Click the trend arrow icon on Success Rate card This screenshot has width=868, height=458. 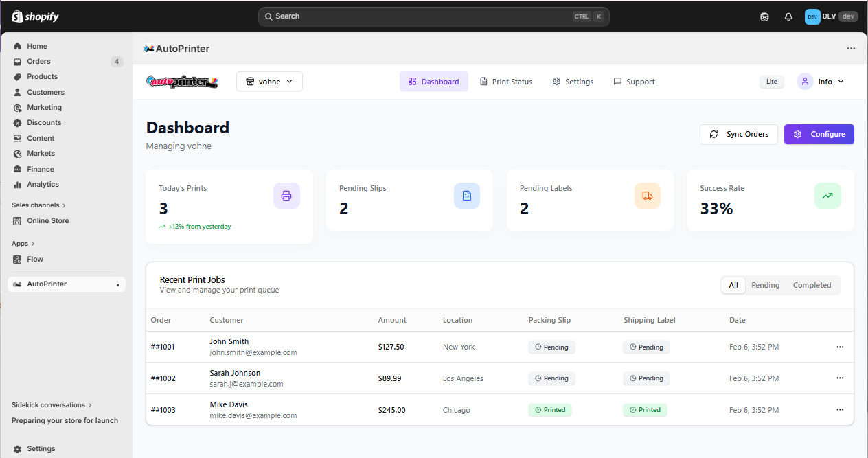(x=827, y=196)
